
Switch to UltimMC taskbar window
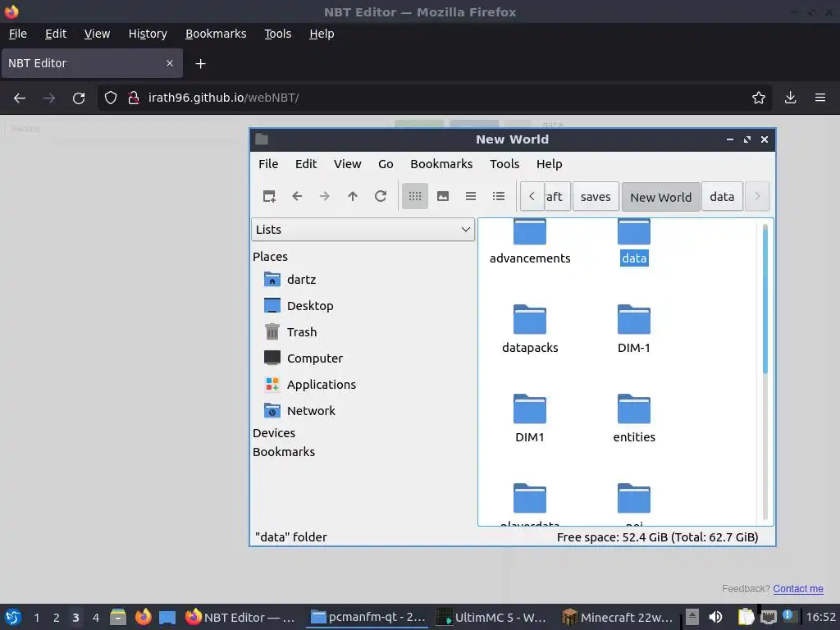[492, 618]
